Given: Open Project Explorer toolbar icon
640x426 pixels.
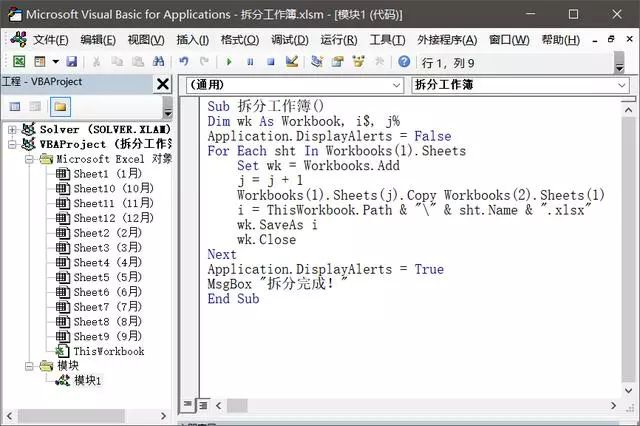Looking at the screenshot, I should point(317,62).
